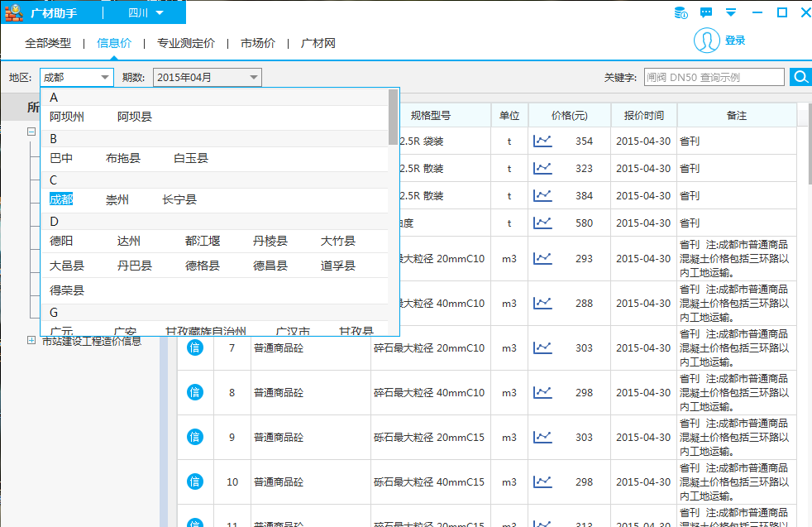The image size is (812, 527).
Task: Select the 市站建设工程造价信息 tree item
Action: [x=92, y=341]
